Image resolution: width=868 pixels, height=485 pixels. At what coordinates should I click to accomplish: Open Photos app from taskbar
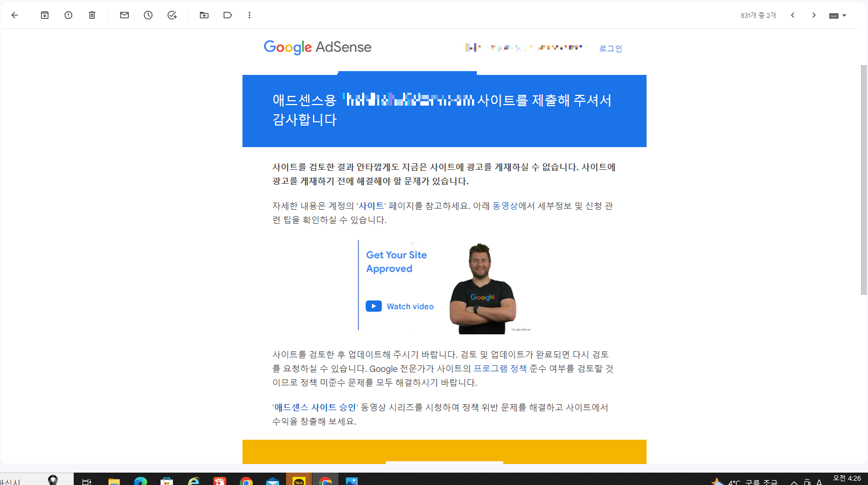pos(352,481)
